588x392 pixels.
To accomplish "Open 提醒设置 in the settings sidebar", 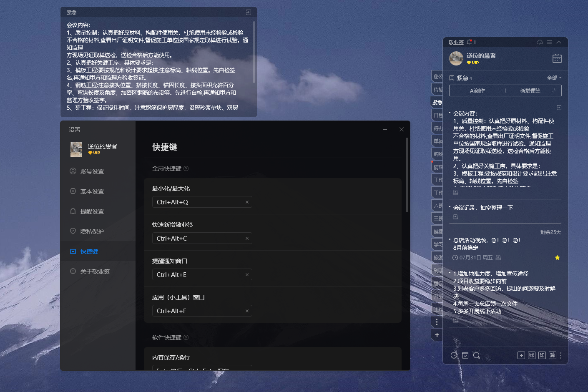I will (x=98, y=211).
